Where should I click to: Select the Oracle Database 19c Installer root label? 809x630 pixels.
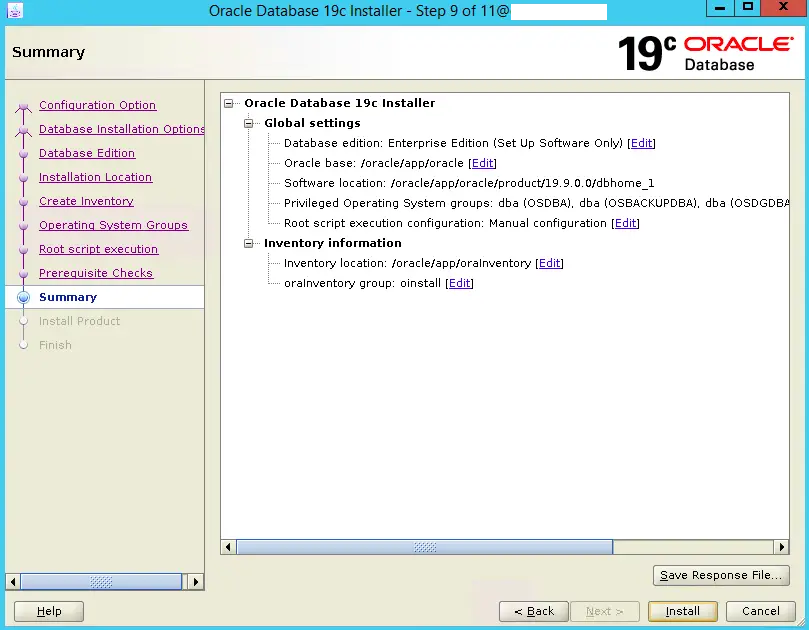click(x=339, y=103)
